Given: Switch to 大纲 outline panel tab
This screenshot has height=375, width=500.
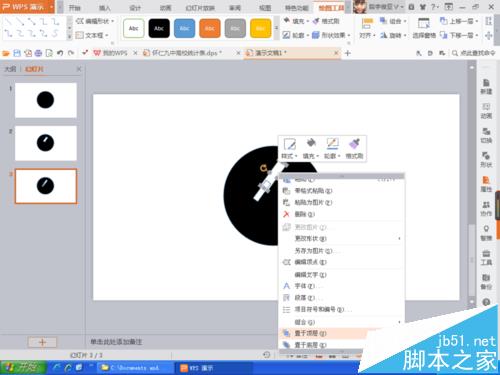Looking at the screenshot, I should (10, 69).
